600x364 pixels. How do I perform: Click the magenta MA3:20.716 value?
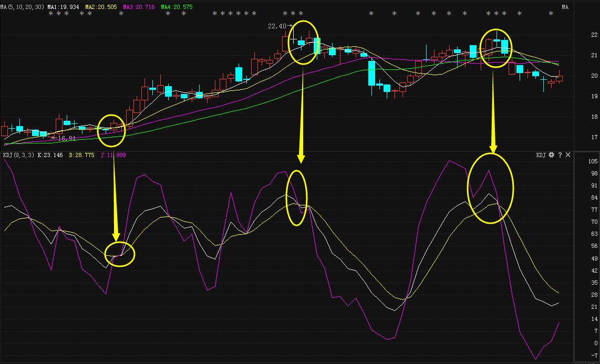point(139,7)
